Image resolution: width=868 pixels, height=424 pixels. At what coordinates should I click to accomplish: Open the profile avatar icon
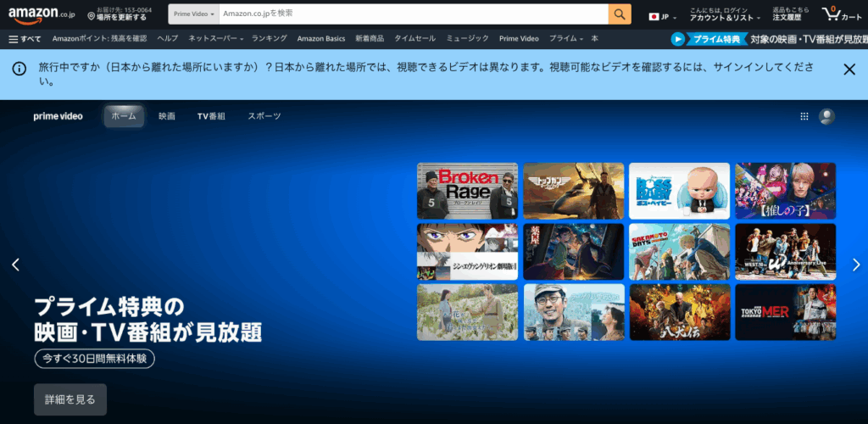pos(826,116)
